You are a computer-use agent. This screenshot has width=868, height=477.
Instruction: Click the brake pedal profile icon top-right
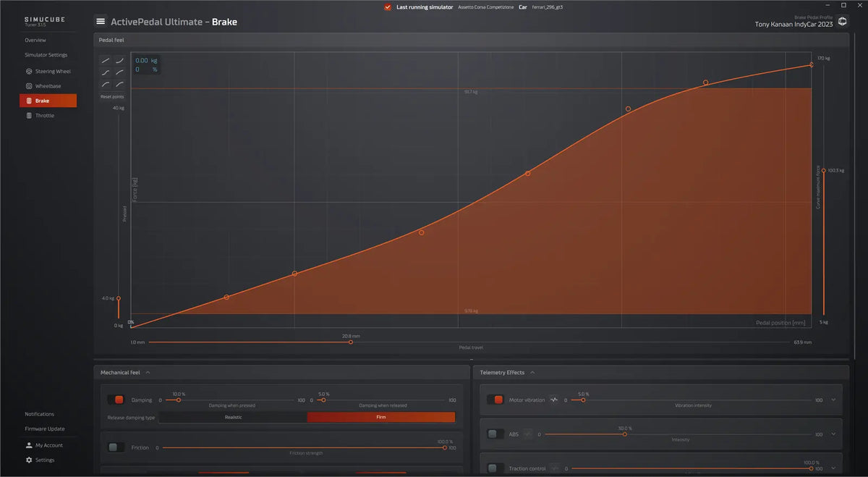pos(843,22)
